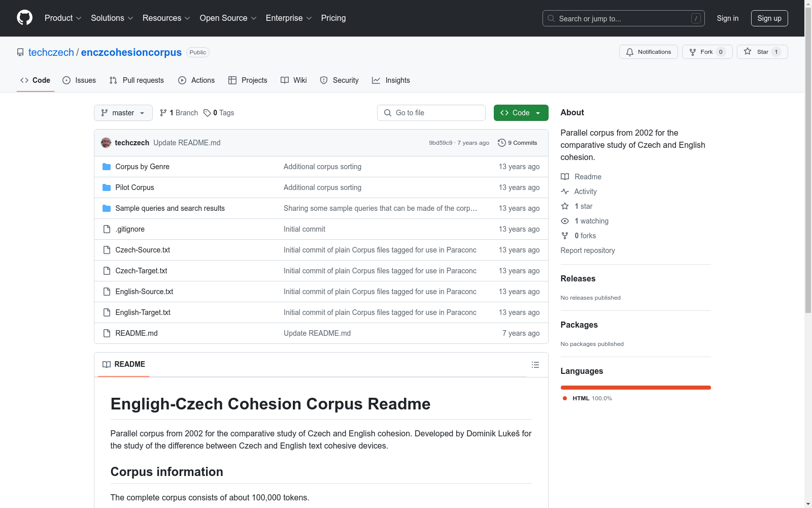Open the Corpus by Genre folder
Image resolution: width=812 pixels, height=508 pixels.
[x=143, y=167]
